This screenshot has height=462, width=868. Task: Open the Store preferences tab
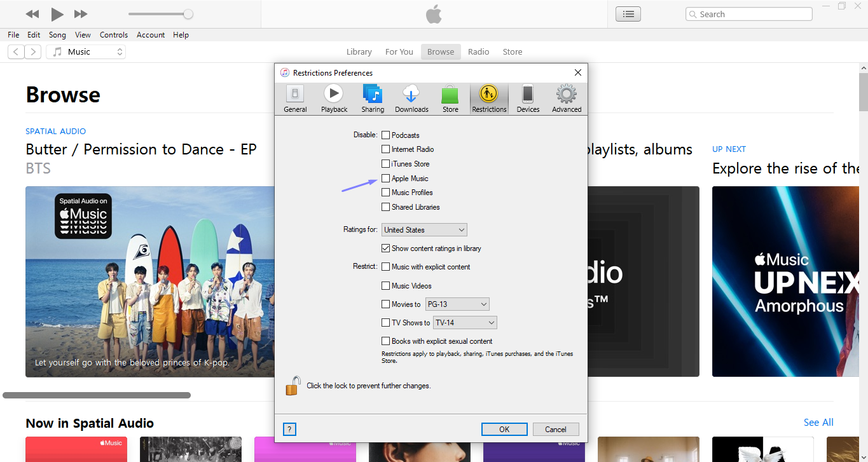tap(450, 99)
